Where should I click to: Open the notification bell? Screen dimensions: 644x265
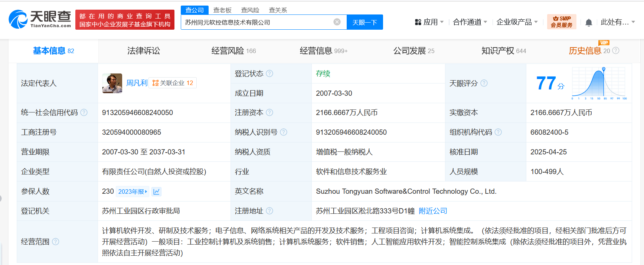tap(589, 23)
